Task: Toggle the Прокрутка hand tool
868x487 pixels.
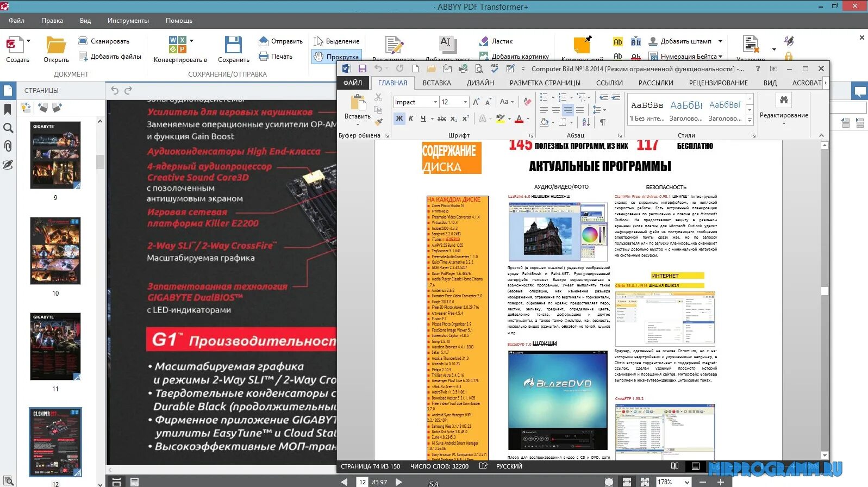Action: (336, 57)
